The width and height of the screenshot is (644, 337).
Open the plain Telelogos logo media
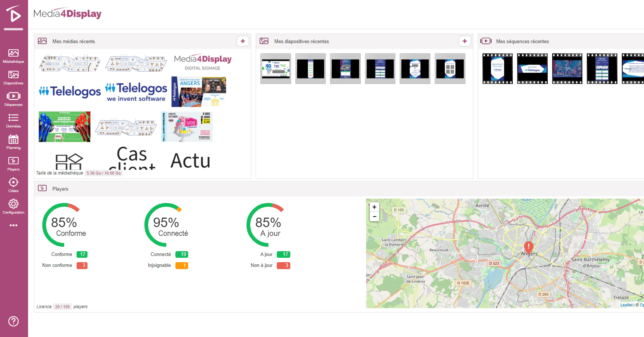pyautogui.click(x=70, y=91)
